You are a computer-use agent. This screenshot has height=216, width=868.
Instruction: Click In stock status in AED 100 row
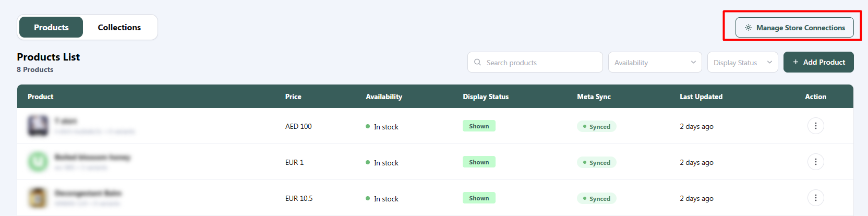382,127
